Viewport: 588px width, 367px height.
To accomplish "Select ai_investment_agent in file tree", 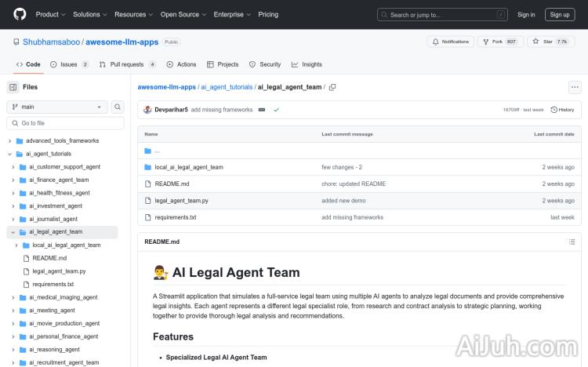I will tap(56, 206).
